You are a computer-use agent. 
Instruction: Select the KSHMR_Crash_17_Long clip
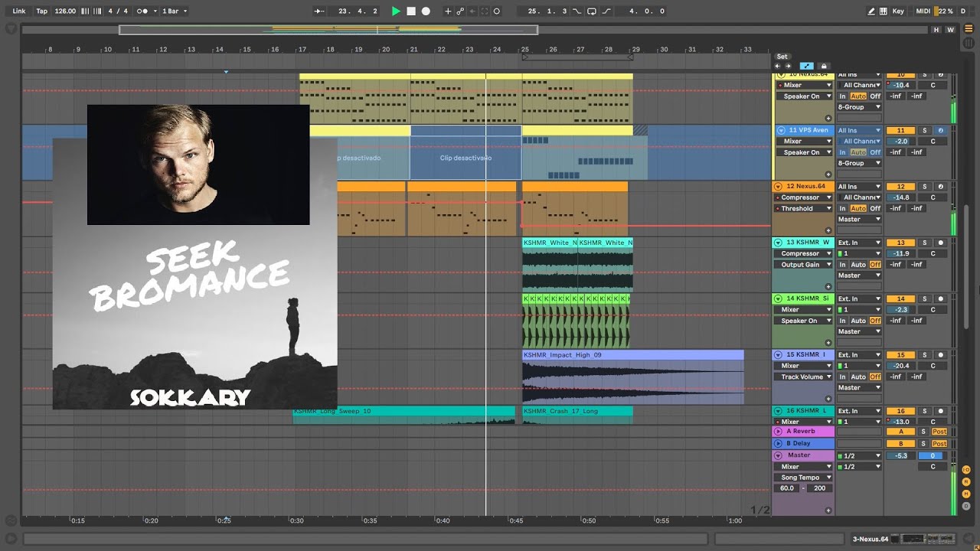[577, 411]
